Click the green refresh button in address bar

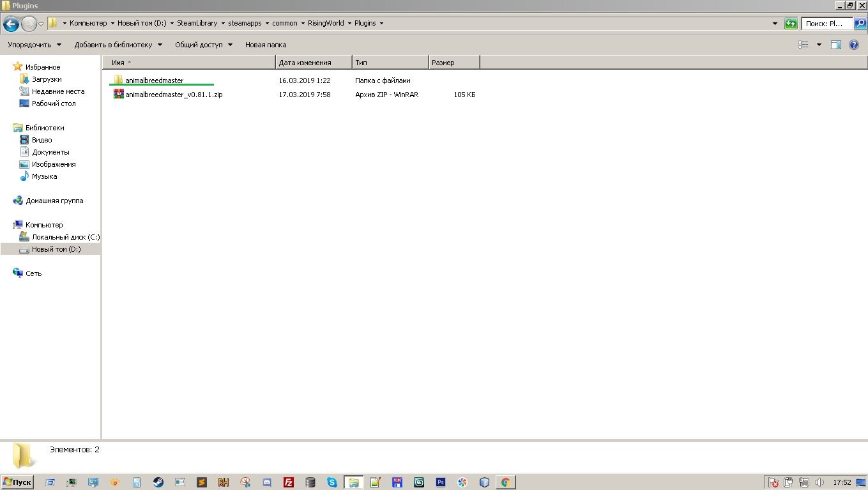point(791,24)
